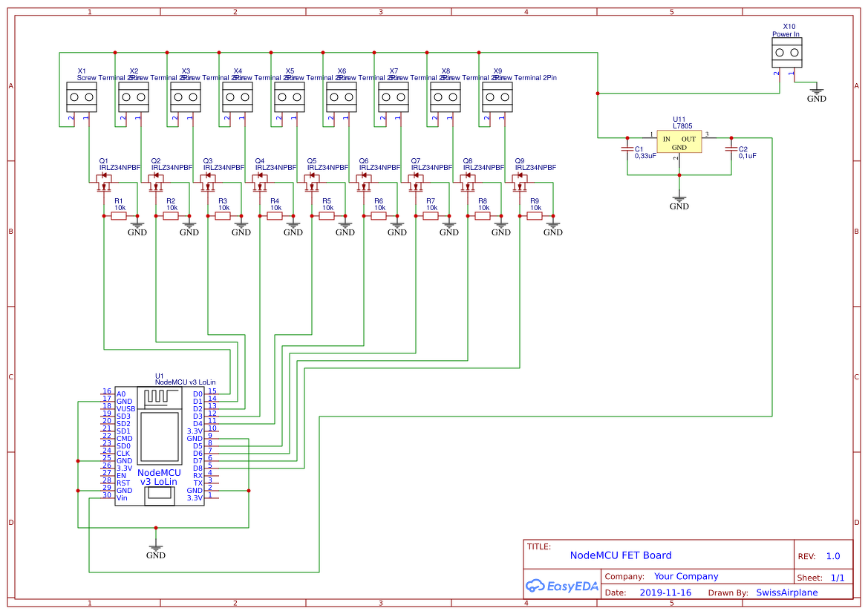
Task: Select resistor R7 10k
Action: pos(431,216)
